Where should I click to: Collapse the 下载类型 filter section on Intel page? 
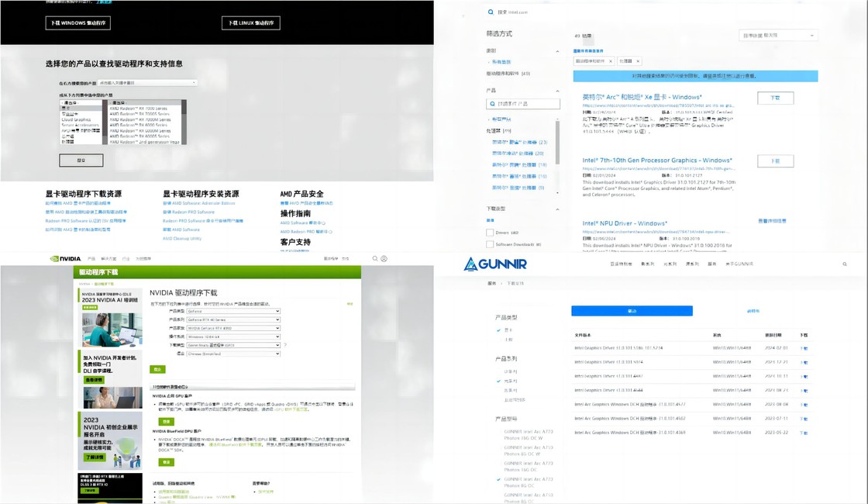point(557,209)
